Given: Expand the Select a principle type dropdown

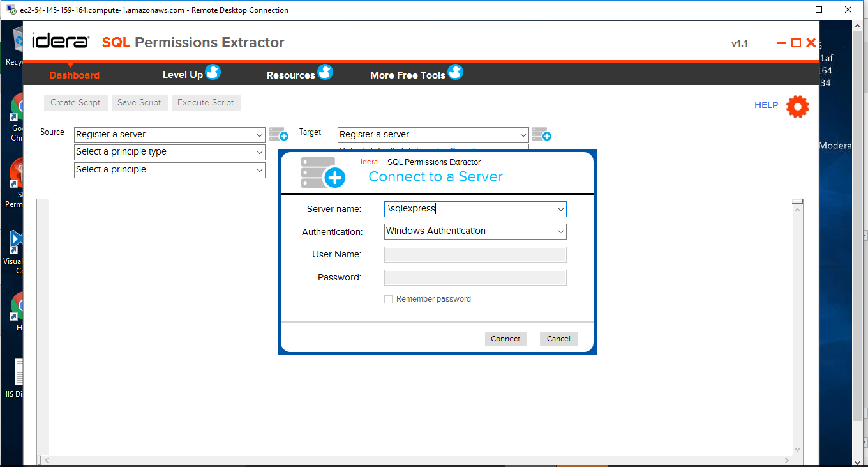Looking at the screenshot, I should [258, 152].
